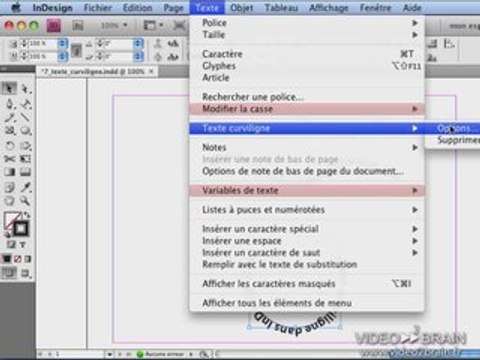Open the Aide menu
The width and height of the screenshot is (480, 360).
(412, 8)
